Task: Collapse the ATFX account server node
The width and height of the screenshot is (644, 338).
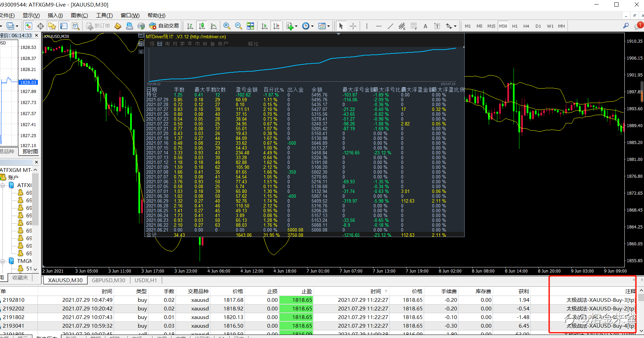Action: click(2, 185)
